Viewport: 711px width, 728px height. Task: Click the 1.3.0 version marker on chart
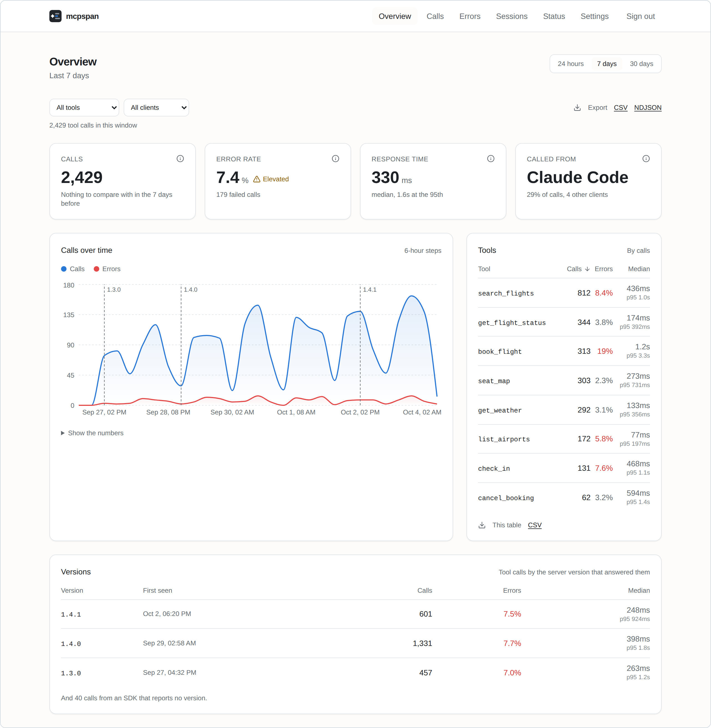pos(114,290)
